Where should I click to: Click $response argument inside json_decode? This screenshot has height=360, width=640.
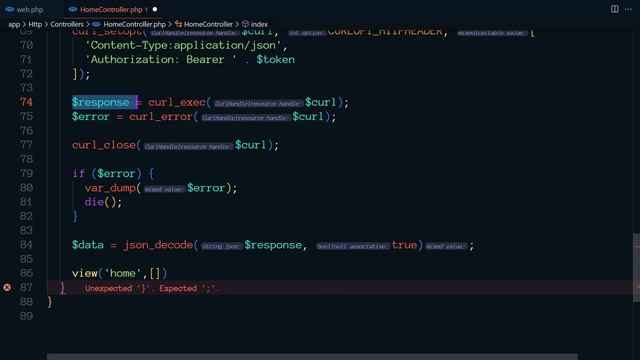(273, 245)
